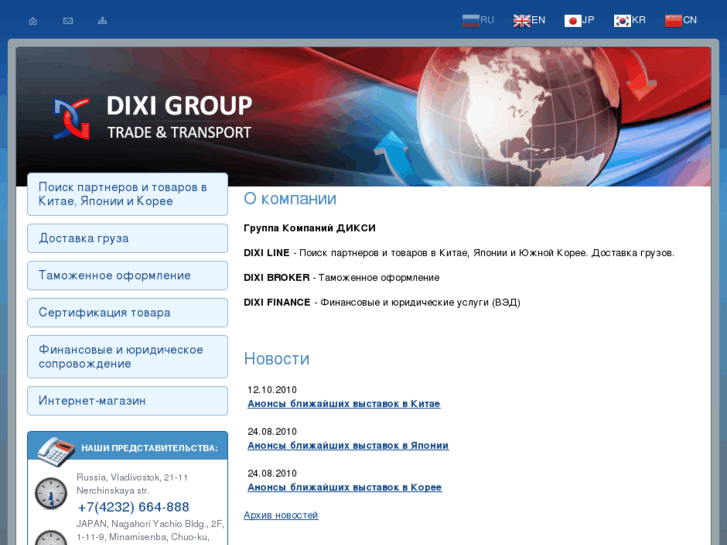727x545 pixels.
Task: Open news 'Анонсы ближайших выставок в Китае'
Action: click(344, 404)
